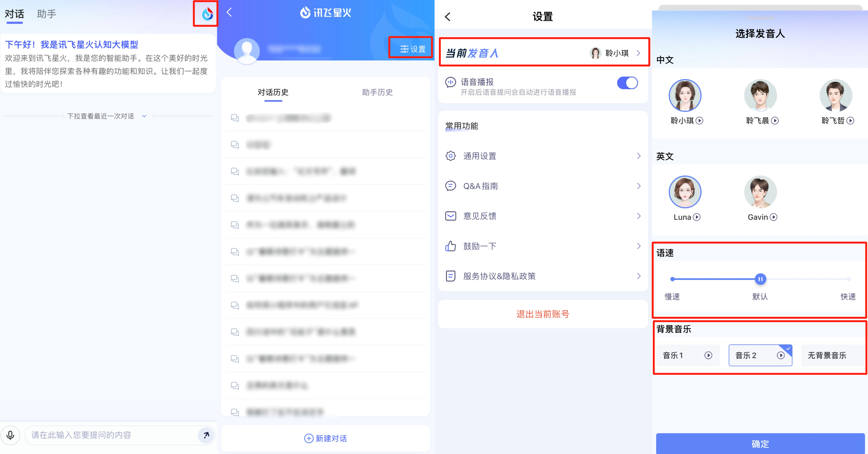The width and height of the screenshot is (868, 454).
Task: Switch to the 对话 tab
Action: click(x=14, y=14)
